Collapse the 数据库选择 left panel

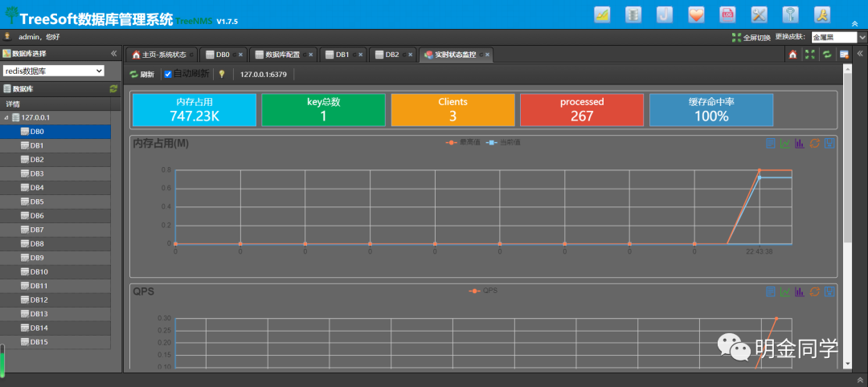click(113, 54)
